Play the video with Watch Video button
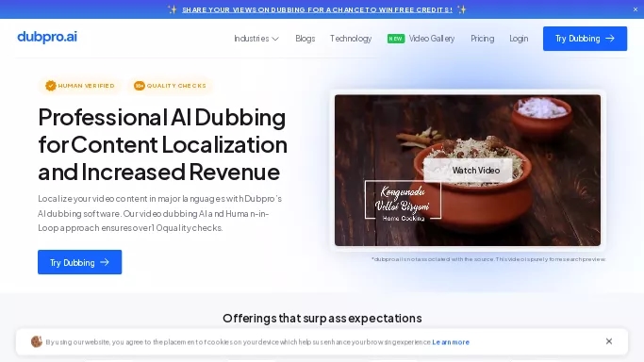Viewport: 644px width, 362px height. point(468,171)
